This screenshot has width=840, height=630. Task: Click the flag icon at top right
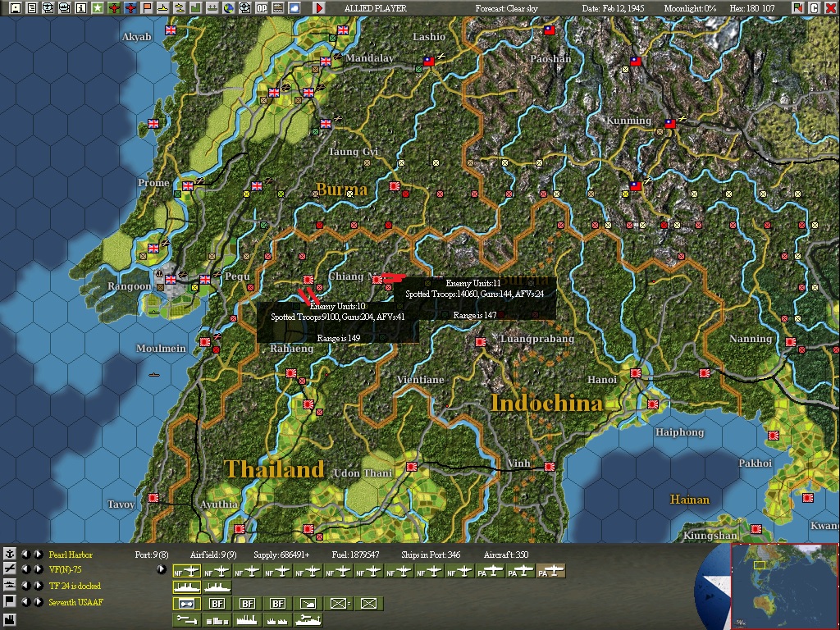[798, 8]
